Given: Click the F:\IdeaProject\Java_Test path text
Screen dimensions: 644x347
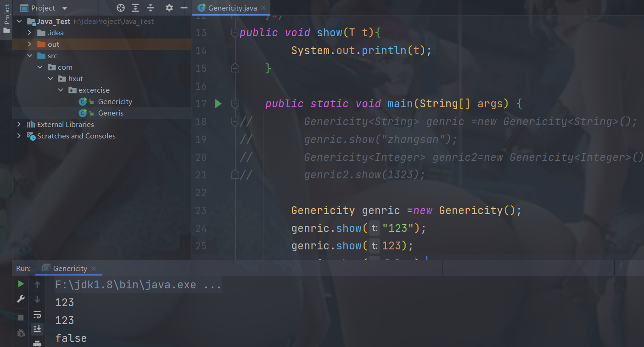Looking at the screenshot, I should pos(113,22).
